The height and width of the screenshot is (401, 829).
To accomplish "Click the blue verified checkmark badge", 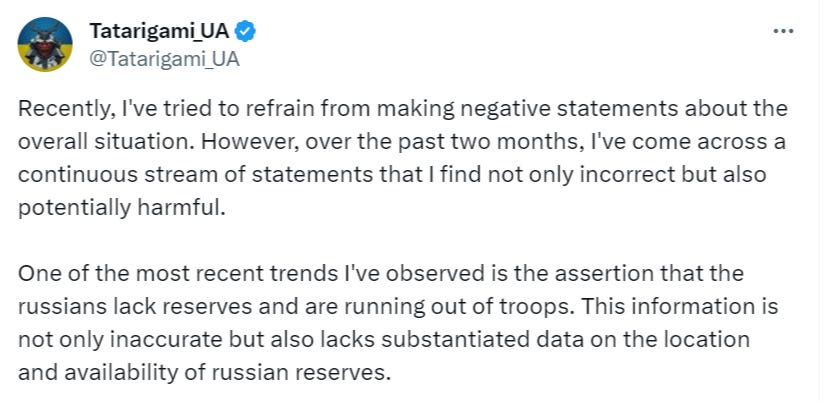I will (245, 32).
